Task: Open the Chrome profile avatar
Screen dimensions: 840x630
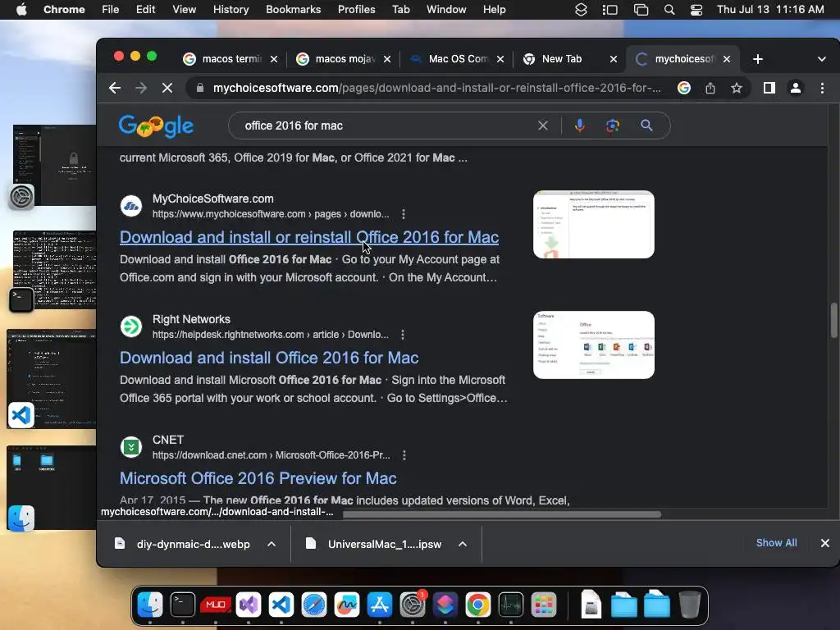Action: pos(796,88)
